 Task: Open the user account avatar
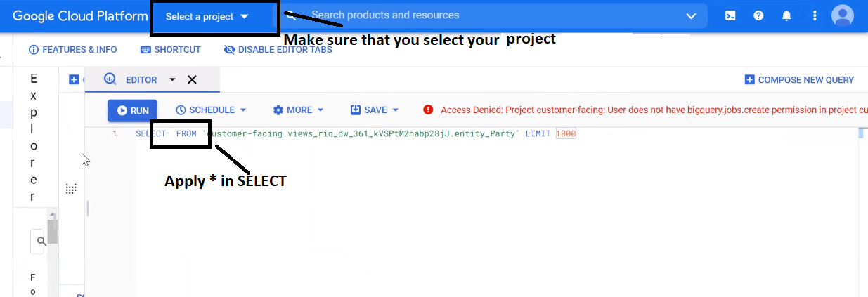[842, 15]
